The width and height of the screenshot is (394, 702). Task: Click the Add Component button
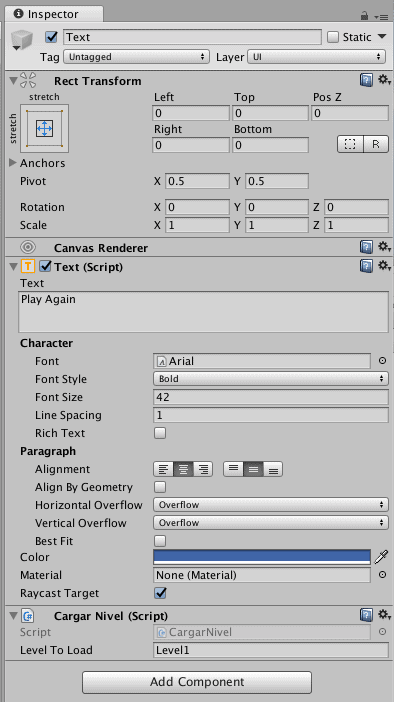point(197,682)
